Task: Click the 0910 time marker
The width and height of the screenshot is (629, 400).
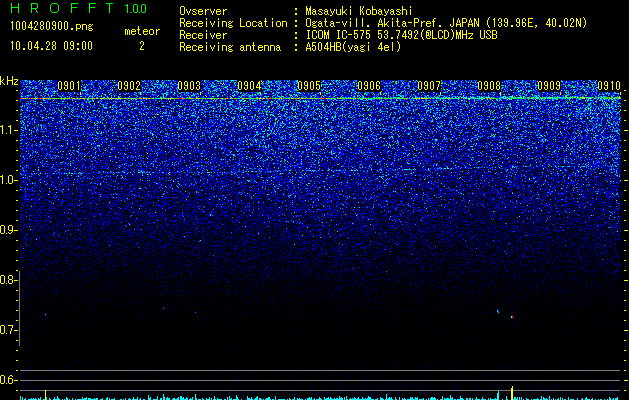Action: pyautogui.click(x=609, y=86)
